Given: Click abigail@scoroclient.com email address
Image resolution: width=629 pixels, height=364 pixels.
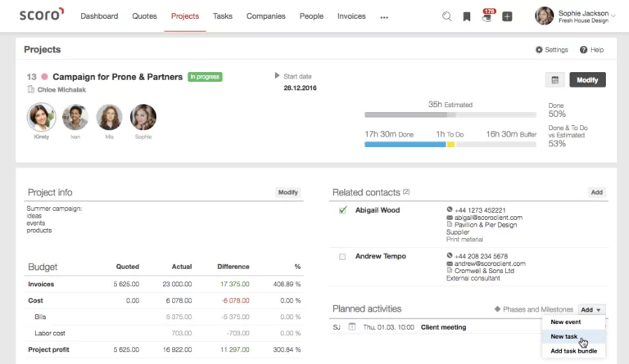Looking at the screenshot, I should pos(488,218).
